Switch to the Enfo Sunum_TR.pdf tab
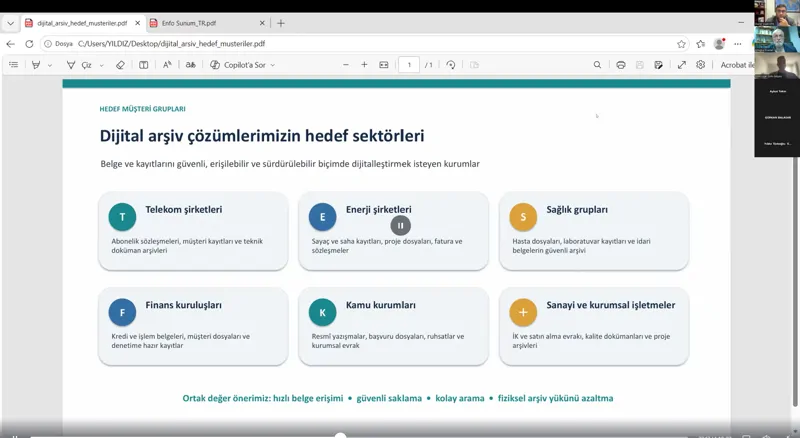 tap(189, 23)
